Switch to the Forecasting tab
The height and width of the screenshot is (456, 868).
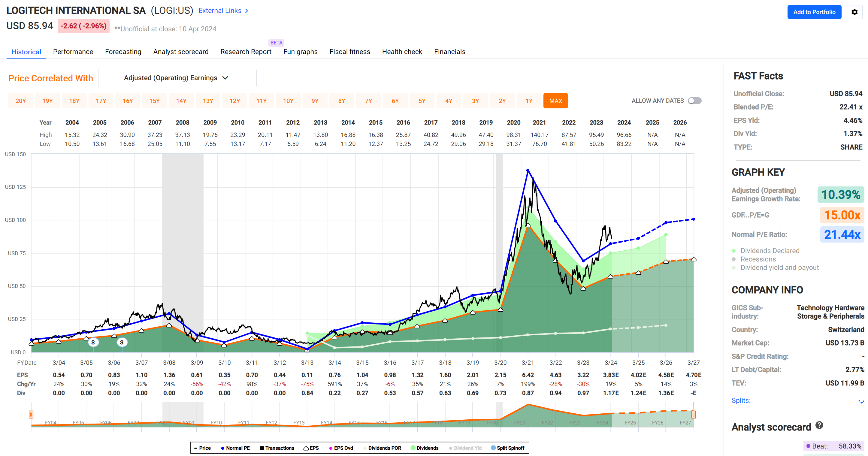coord(123,52)
